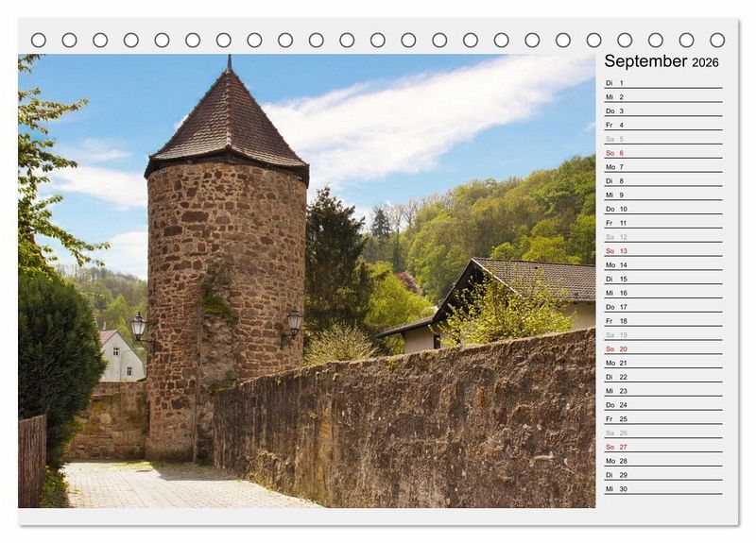This screenshot has height=543, width=756.
Task: Click the So 27 Sunday entry
Action: tap(661, 447)
